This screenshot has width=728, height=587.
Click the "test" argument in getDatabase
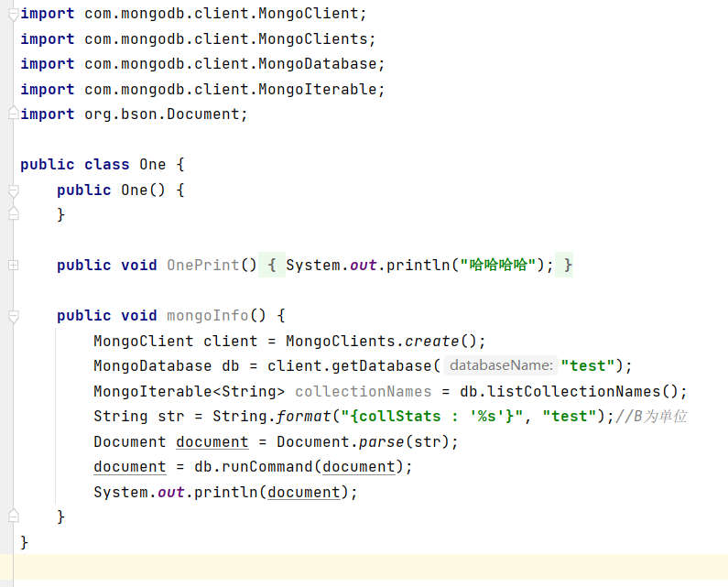point(587,366)
